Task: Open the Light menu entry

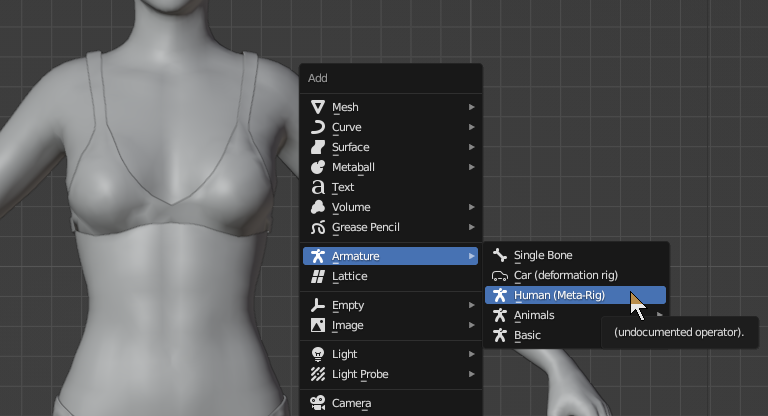Action: coord(390,354)
